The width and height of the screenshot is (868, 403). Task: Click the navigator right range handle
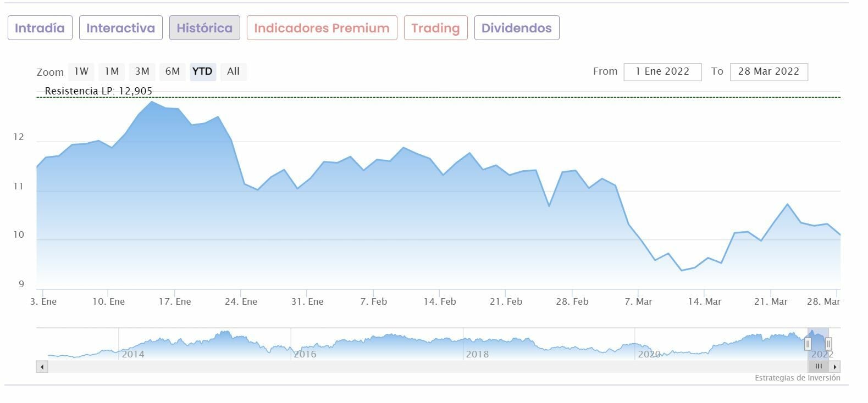pos(828,344)
